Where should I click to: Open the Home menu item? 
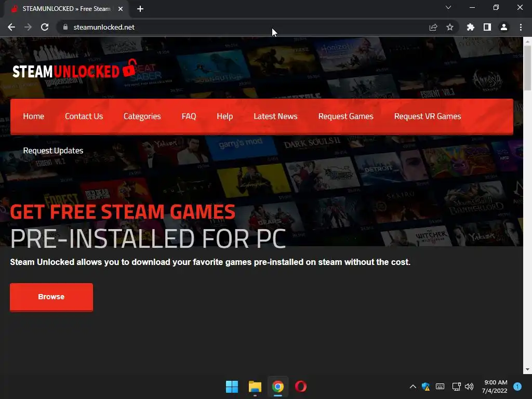(x=34, y=116)
